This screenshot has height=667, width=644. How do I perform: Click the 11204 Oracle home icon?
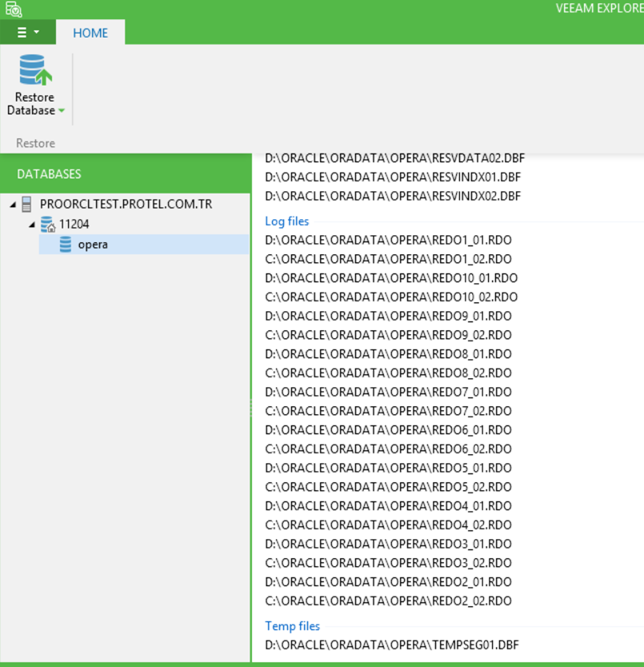click(47, 224)
